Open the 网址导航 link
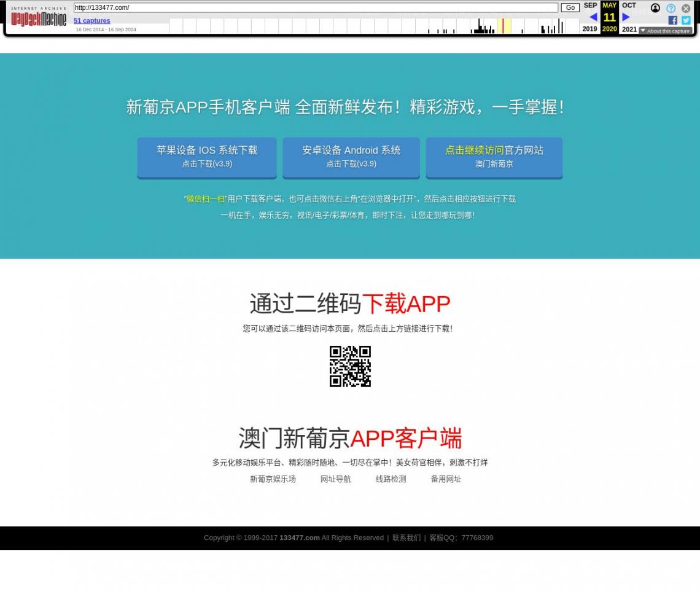700x591 pixels. click(x=336, y=479)
